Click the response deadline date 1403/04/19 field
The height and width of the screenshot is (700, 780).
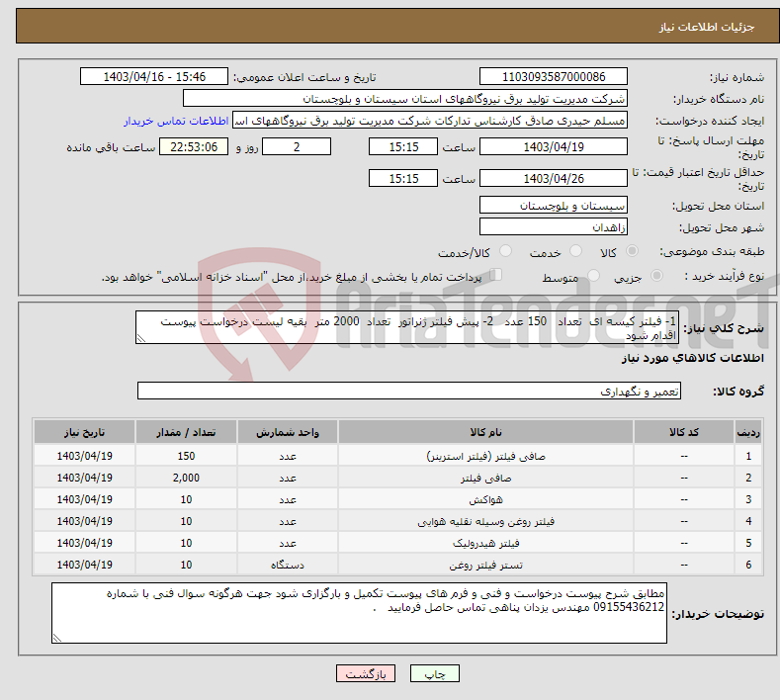click(x=554, y=146)
